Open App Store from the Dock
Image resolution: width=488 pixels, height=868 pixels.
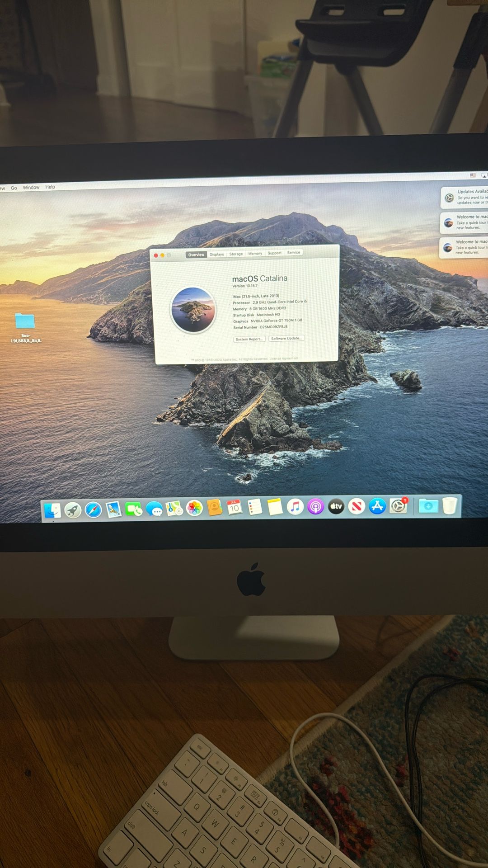pyautogui.click(x=377, y=506)
